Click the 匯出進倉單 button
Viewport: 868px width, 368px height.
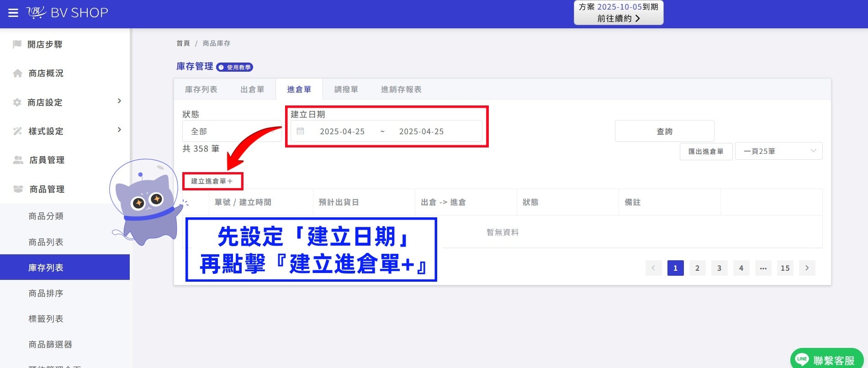[706, 151]
